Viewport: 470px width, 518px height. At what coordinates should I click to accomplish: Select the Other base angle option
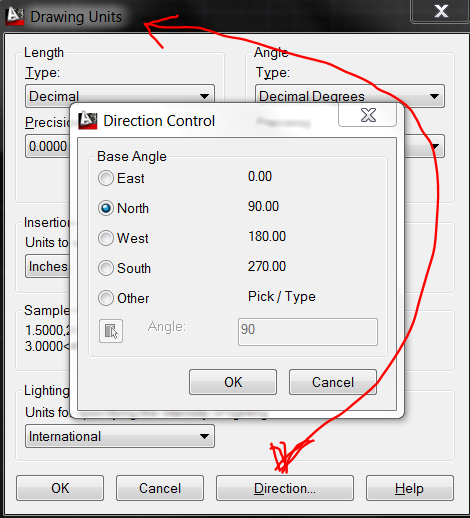[x=106, y=298]
